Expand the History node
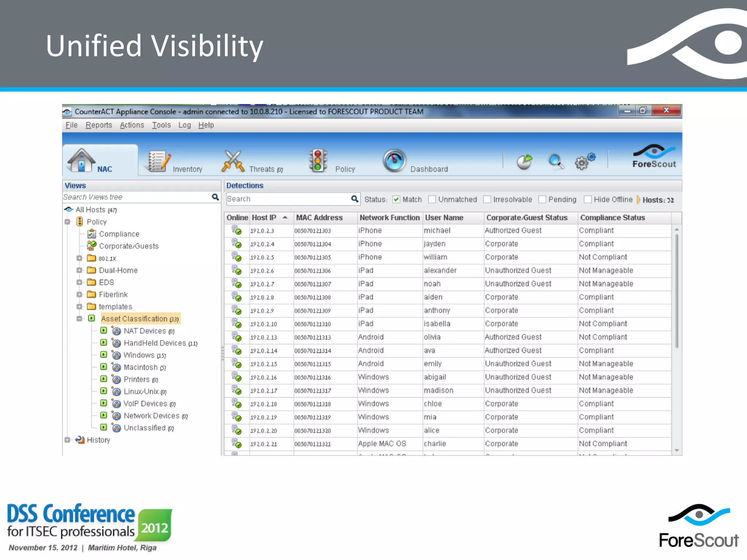This screenshot has height=560, width=747. coord(67,440)
